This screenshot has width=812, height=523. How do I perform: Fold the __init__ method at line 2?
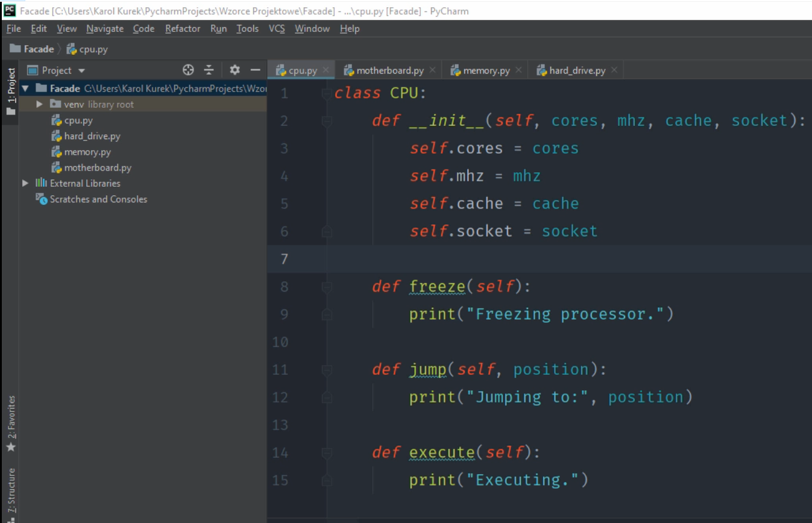coord(326,121)
